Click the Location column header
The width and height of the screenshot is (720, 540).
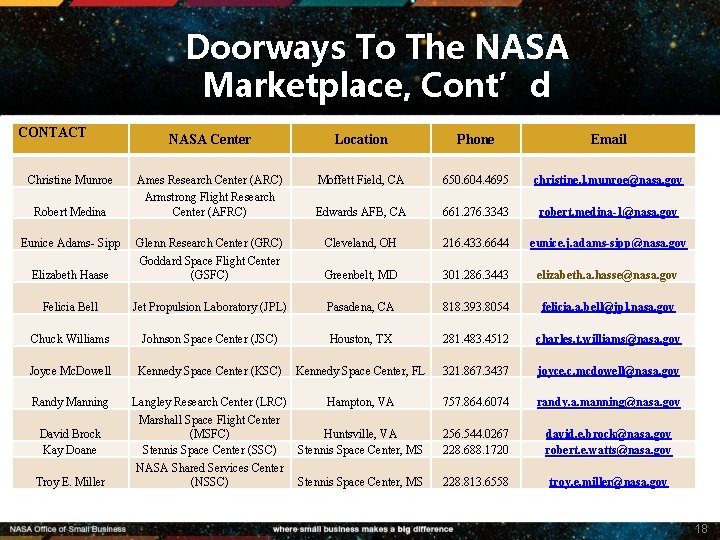coord(361,139)
